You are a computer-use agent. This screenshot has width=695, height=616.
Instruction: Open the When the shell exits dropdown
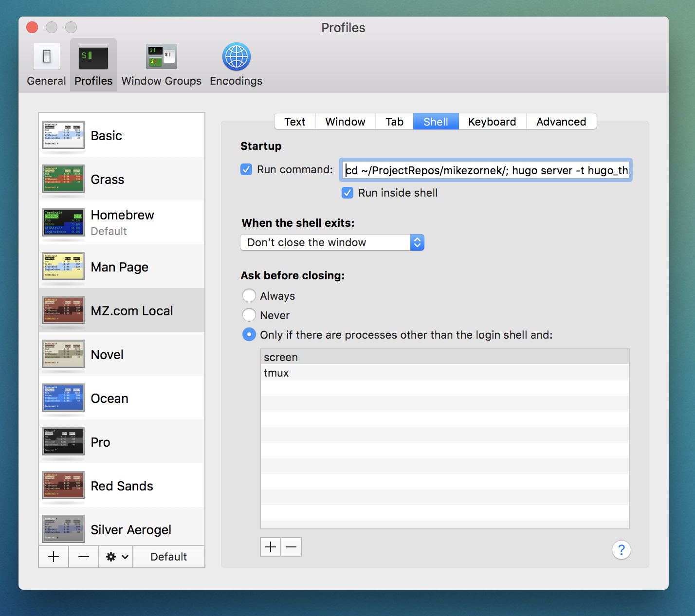(332, 242)
